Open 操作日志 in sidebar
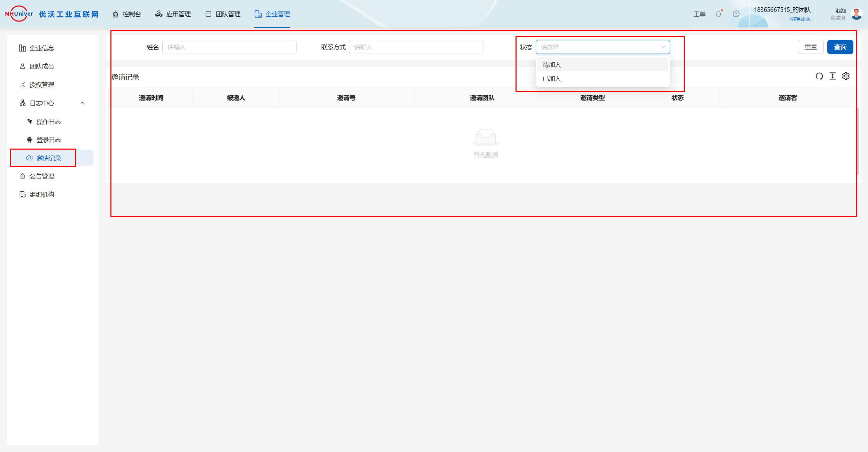The height and width of the screenshot is (452, 868). 49,121
